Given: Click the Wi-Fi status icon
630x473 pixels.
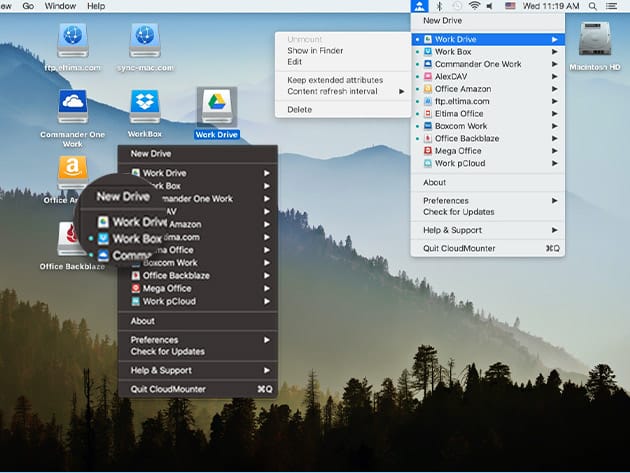Looking at the screenshot, I should pyautogui.click(x=473, y=6).
